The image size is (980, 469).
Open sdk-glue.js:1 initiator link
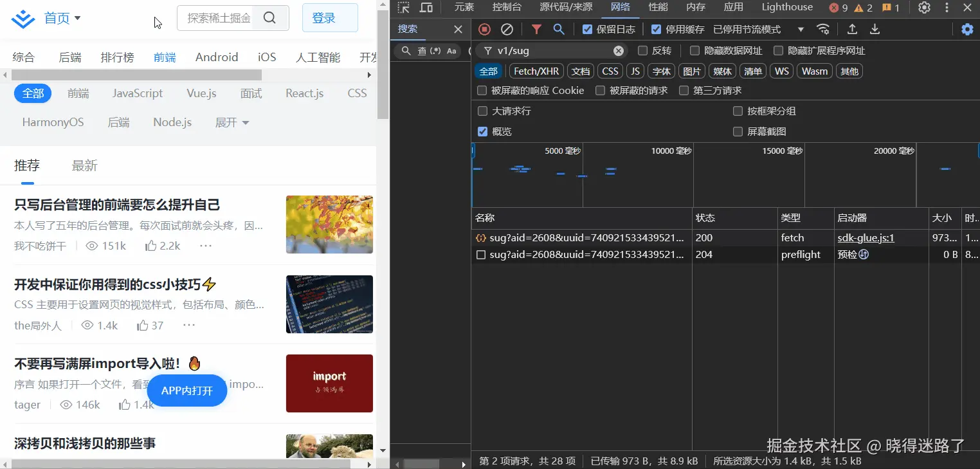pos(866,238)
